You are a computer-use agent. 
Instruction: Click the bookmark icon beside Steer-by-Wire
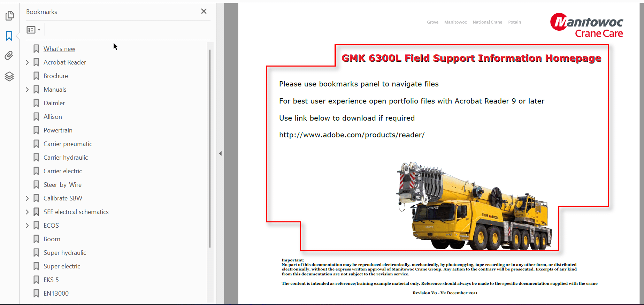point(36,185)
